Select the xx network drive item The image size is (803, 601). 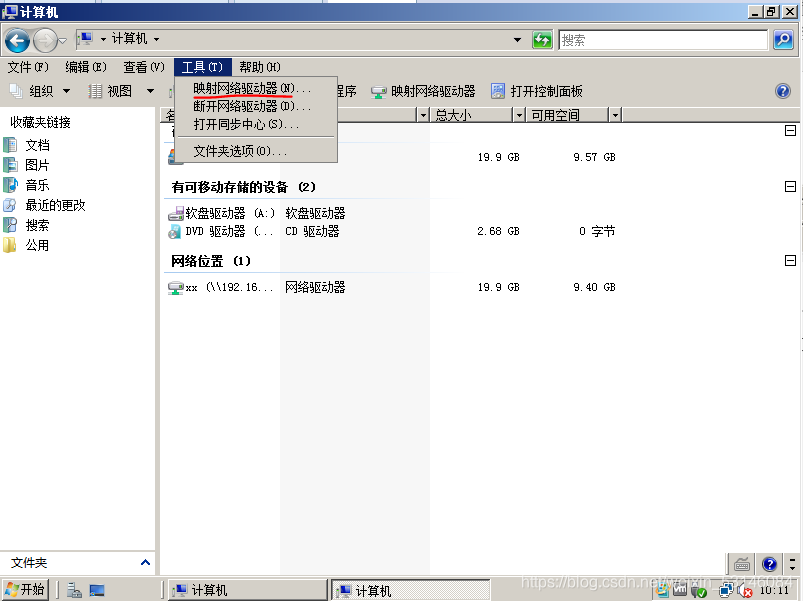click(x=222, y=287)
